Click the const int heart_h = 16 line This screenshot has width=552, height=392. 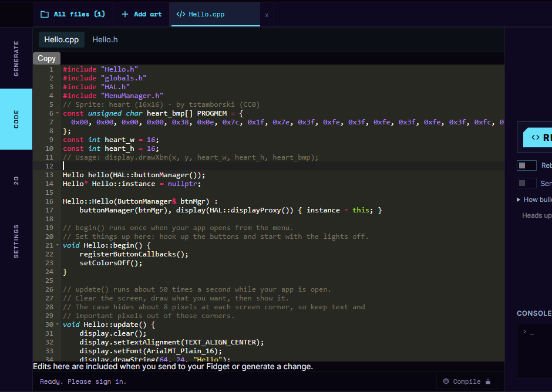pyautogui.click(x=111, y=148)
